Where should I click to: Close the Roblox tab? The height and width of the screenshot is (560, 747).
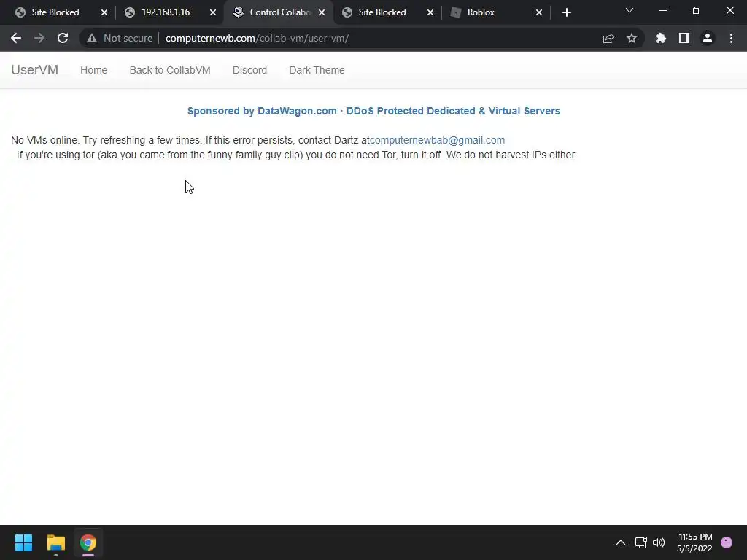coord(539,12)
